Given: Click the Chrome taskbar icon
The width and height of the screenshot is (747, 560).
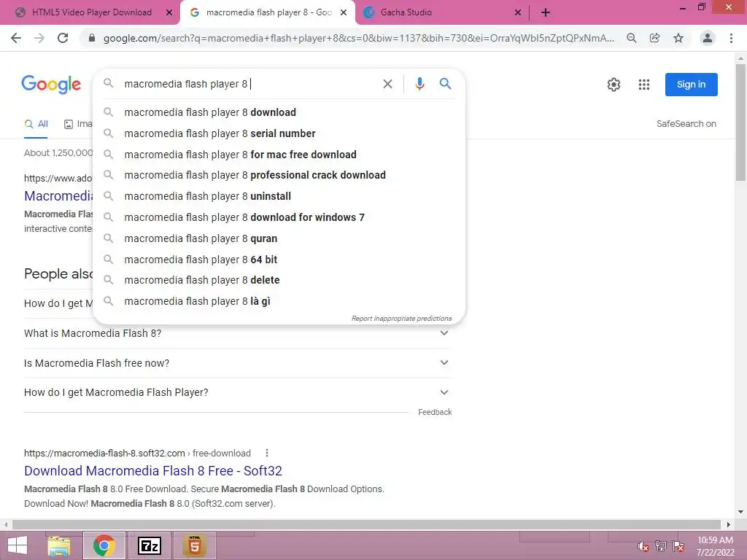Looking at the screenshot, I should tap(104, 545).
